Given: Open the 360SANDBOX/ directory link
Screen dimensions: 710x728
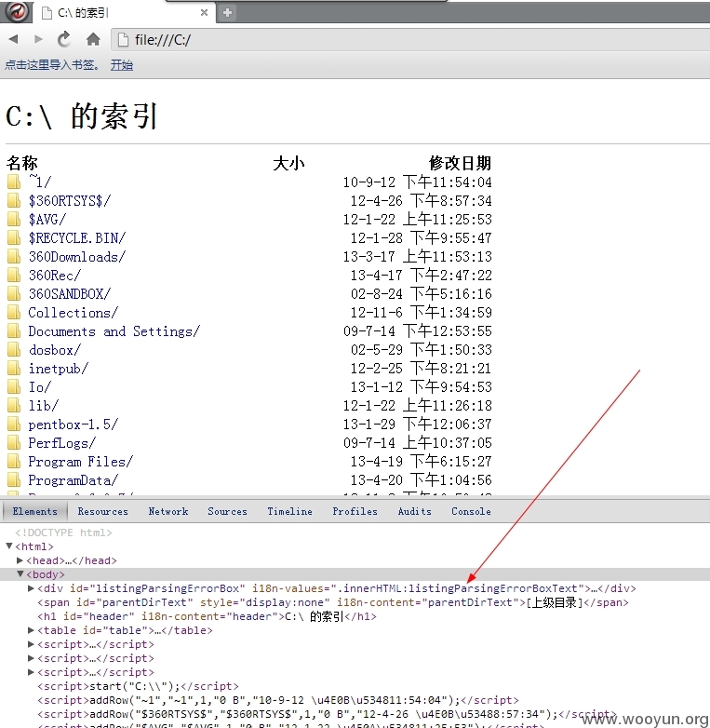Looking at the screenshot, I should (x=70, y=294).
